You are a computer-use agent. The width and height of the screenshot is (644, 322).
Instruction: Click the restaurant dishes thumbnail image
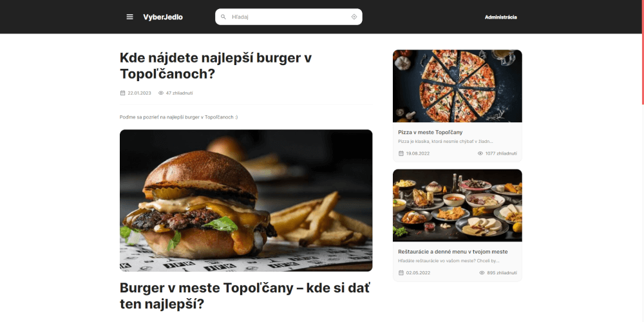457,205
